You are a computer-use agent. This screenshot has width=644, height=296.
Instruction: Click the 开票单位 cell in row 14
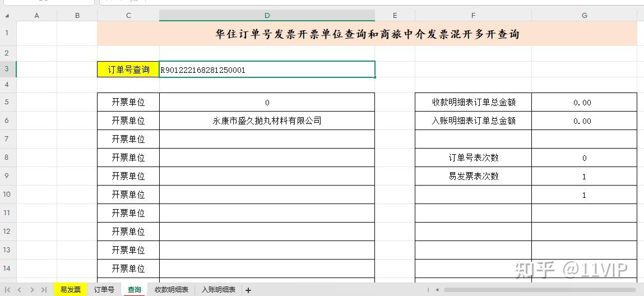(x=128, y=269)
